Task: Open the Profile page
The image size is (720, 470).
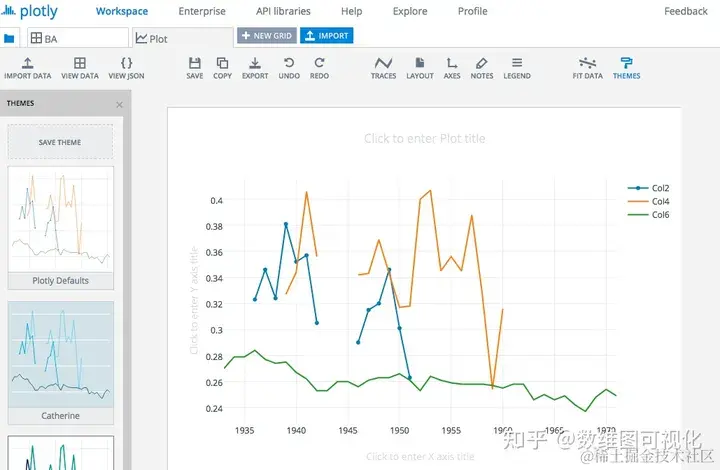Action: click(x=472, y=11)
